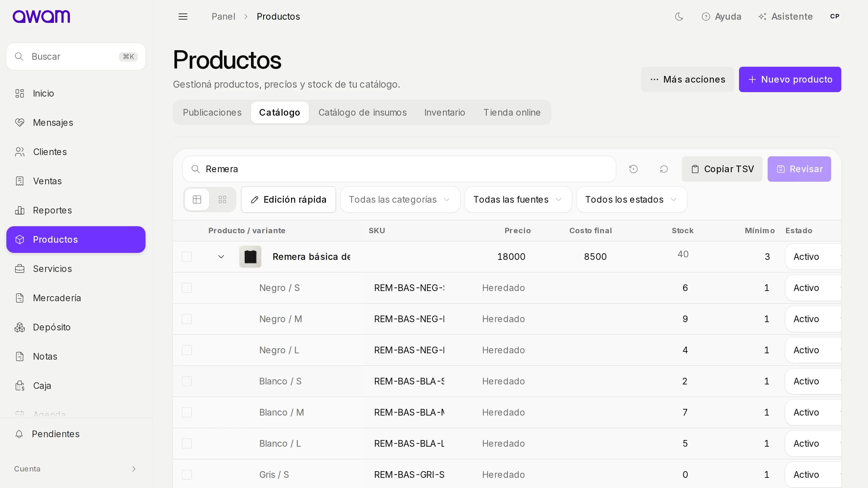The image size is (868, 488).
Task: Check the Negro / S variant checkbox
Action: pos(187,288)
